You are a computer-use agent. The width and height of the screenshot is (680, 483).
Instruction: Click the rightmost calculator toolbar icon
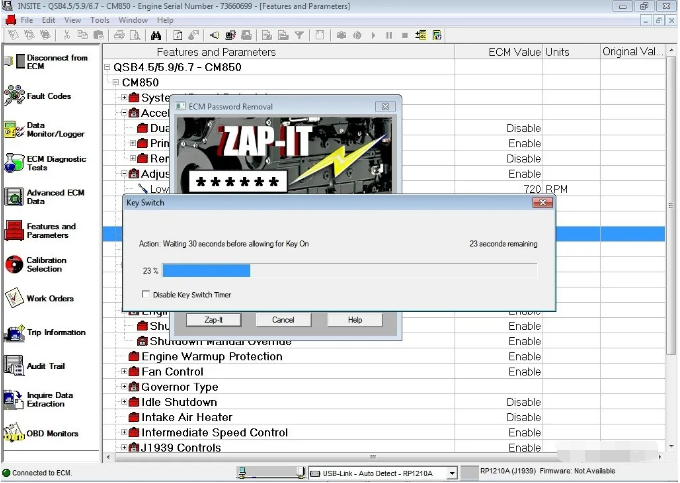(x=437, y=35)
